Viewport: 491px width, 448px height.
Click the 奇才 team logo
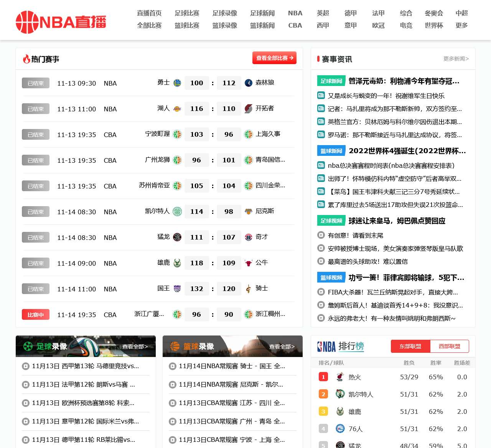pos(249,237)
